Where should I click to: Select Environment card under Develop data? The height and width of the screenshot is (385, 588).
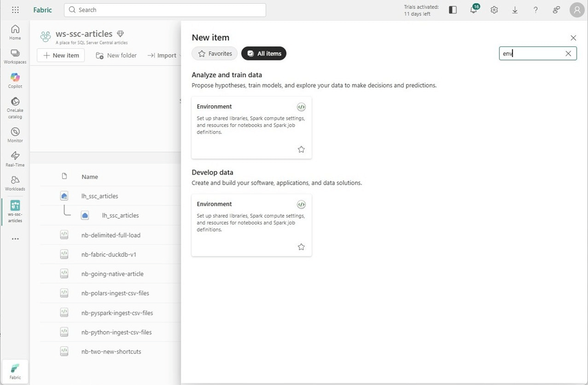[x=251, y=225]
